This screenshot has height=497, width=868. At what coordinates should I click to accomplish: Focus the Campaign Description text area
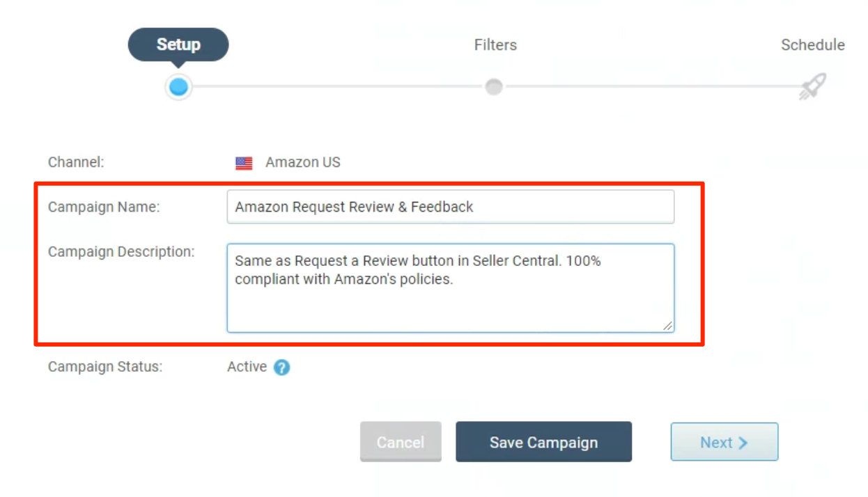coord(451,287)
